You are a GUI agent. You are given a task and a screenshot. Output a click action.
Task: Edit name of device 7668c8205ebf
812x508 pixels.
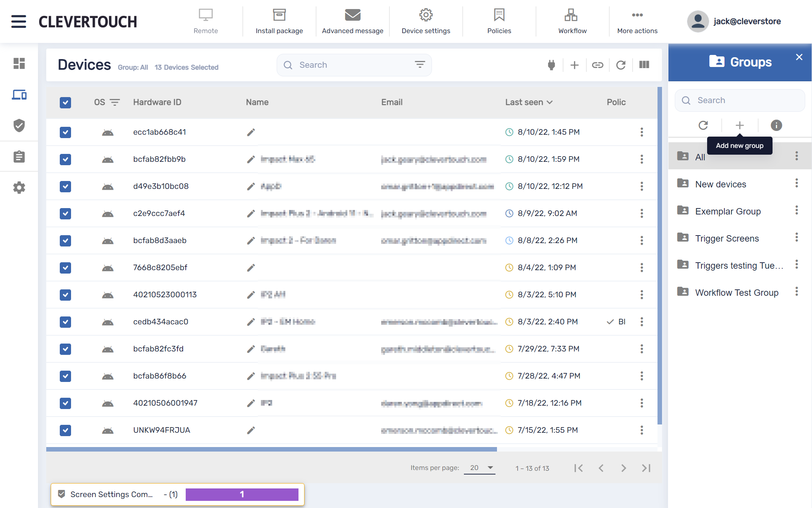point(251,268)
